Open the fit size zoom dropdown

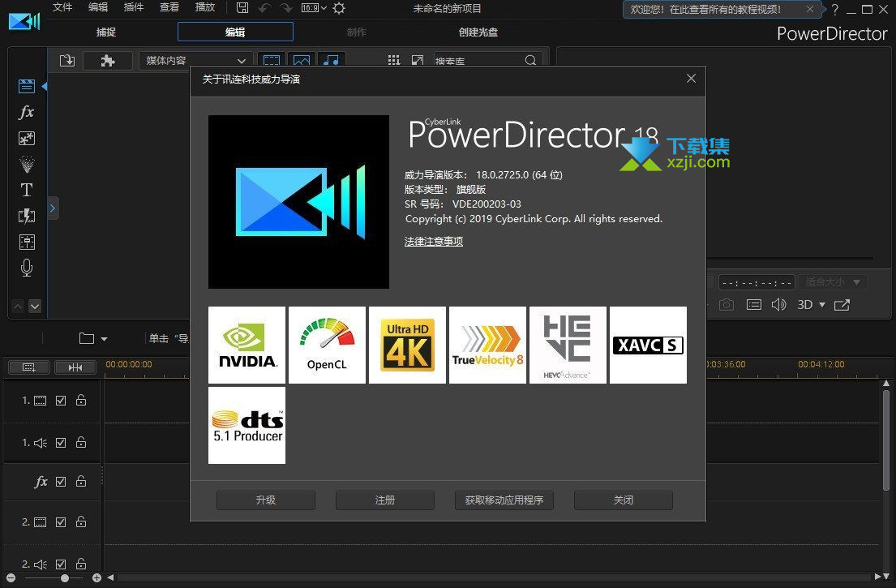point(833,281)
